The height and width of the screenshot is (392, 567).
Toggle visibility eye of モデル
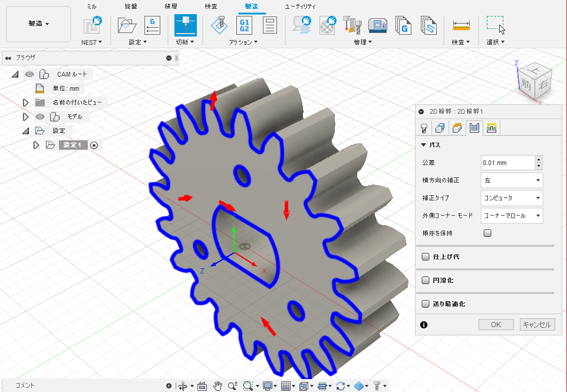tap(39, 117)
